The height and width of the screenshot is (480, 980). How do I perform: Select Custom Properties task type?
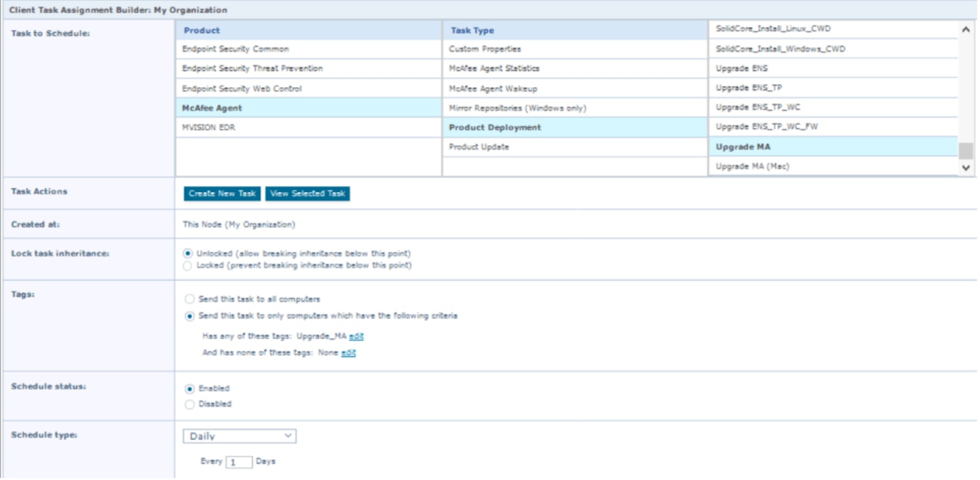575,49
